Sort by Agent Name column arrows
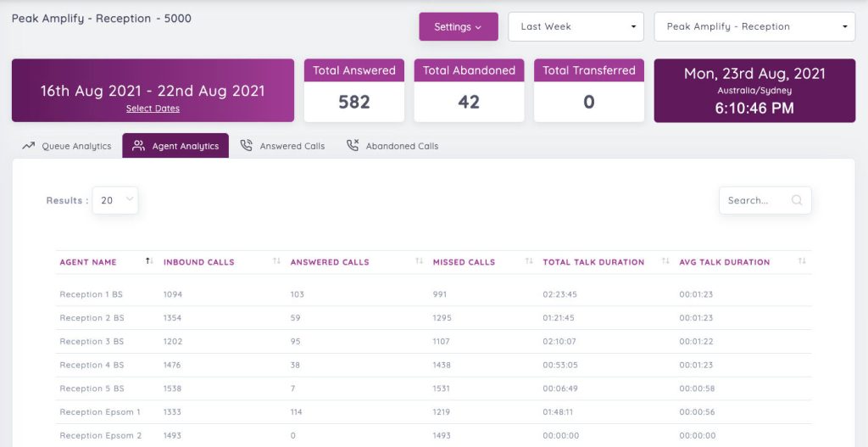This screenshot has height=447, width=868. (x=149, y=261)
